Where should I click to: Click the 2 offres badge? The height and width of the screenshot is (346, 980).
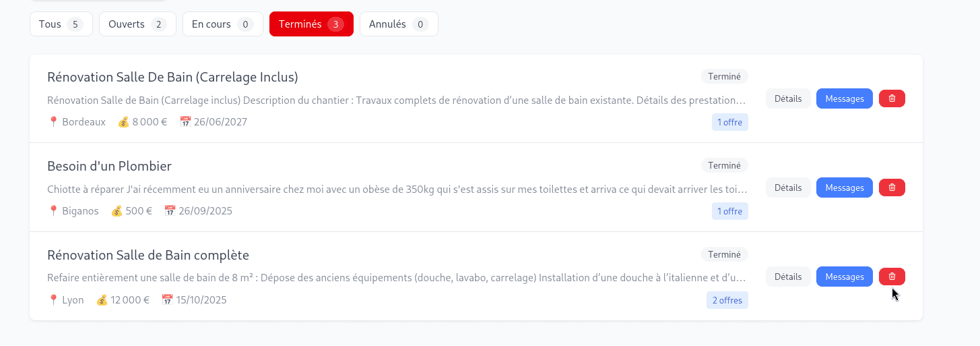click(727, 300)
